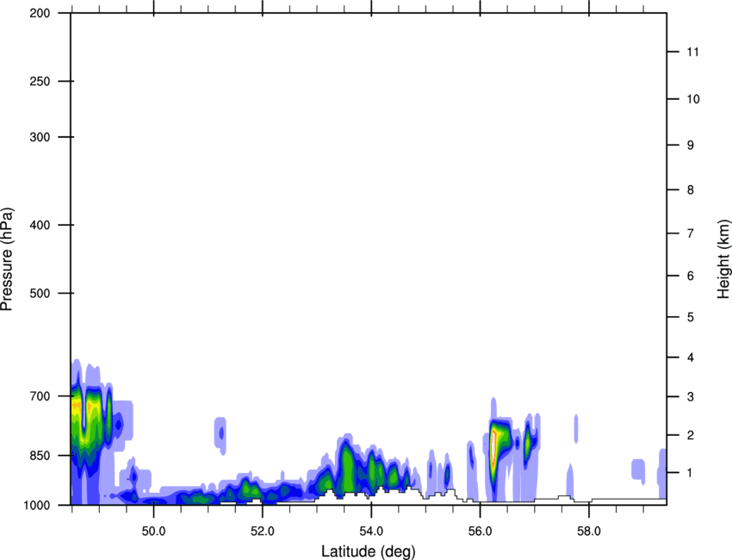Screen dimensions: 732x560
Task: Click the red-cored contour maximum near 56.3 latitude
Action: pos(493,448)
